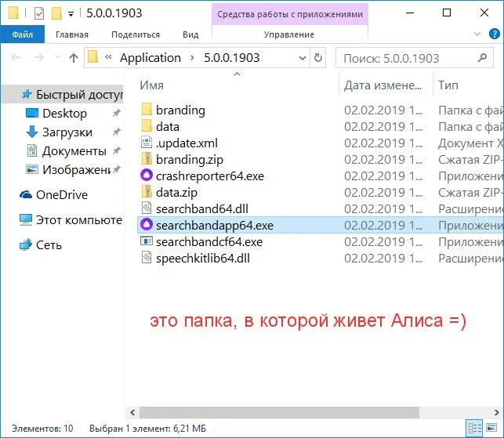This screenshot has height=438, width=504.
Task: Select the branding.zip archive icon
Action: 147,159
